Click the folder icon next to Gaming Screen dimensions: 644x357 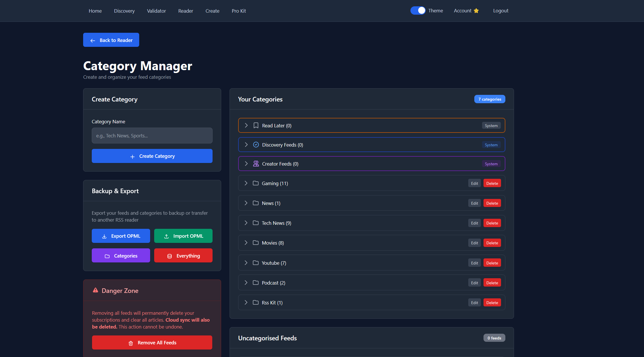click(x=256, y=183)
